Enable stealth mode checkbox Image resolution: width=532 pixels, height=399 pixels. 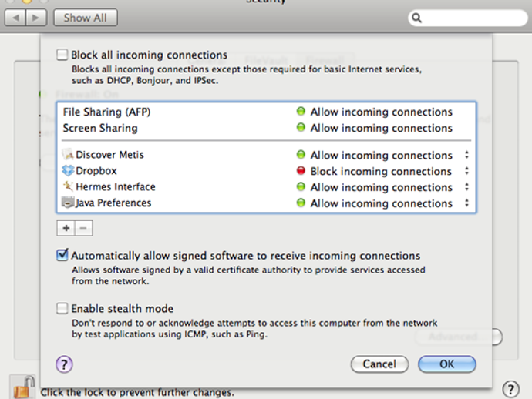62,309
